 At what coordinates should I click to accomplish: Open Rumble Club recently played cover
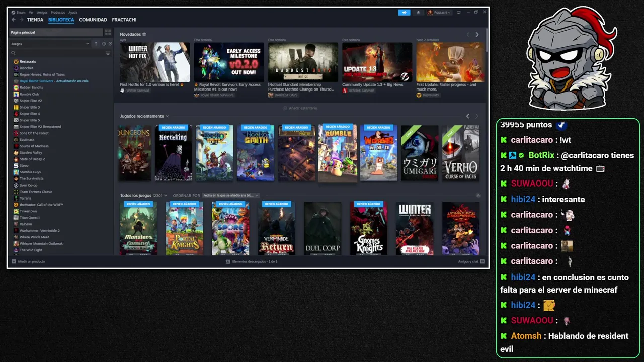(338, 153)
